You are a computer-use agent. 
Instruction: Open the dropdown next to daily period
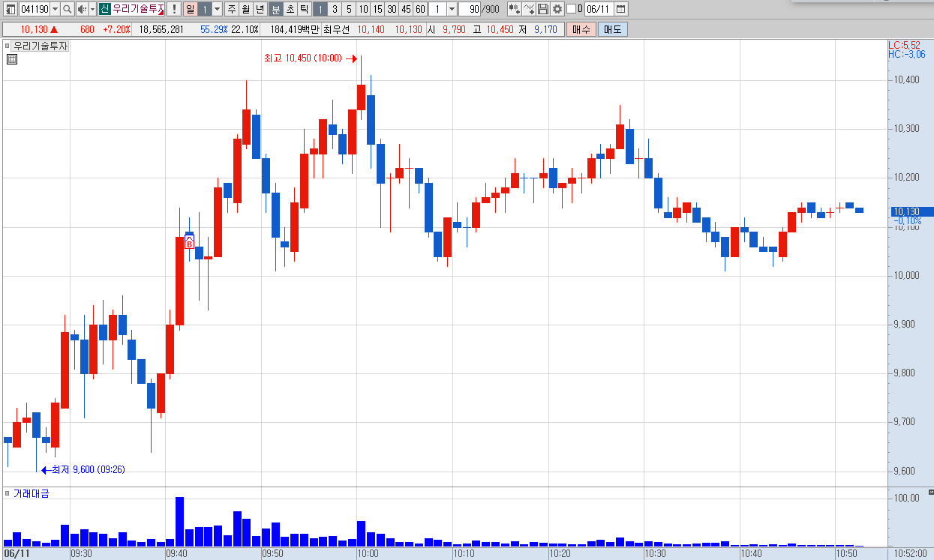pyautogui.click(x=217, y=9)
